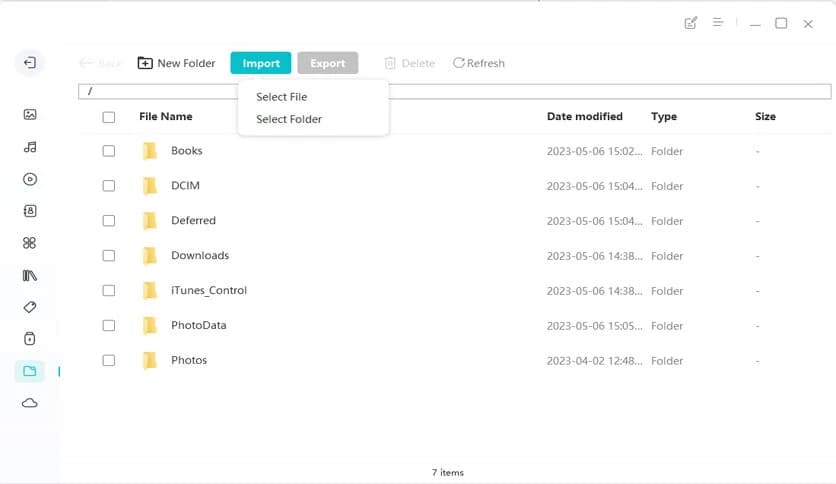Viewport: 836px width, 484px height.
Task: Click the date 2023-05-06 15:05 of PhotoData
Action: [594, 326]
